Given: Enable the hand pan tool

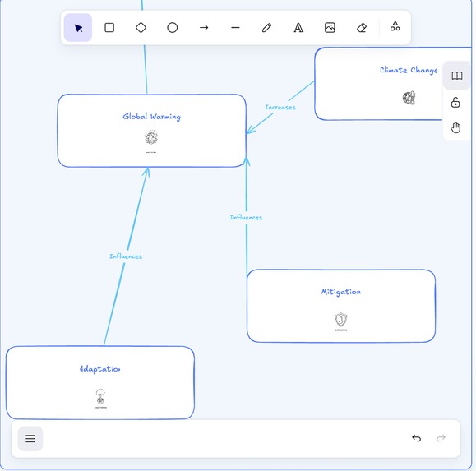Looking at the screenshot, I should [x=455, y=127].
